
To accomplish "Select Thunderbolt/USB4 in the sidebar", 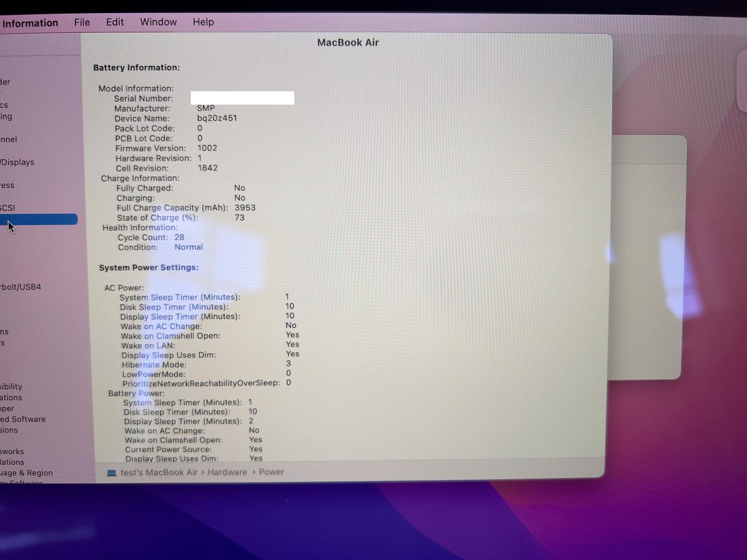I will tap(21, 287).
